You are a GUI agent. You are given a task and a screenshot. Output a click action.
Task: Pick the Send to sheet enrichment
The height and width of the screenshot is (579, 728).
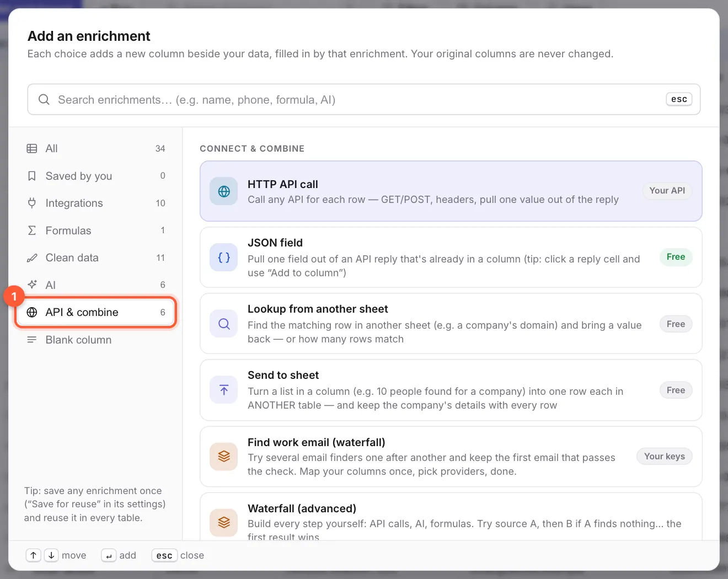(451, 390)
